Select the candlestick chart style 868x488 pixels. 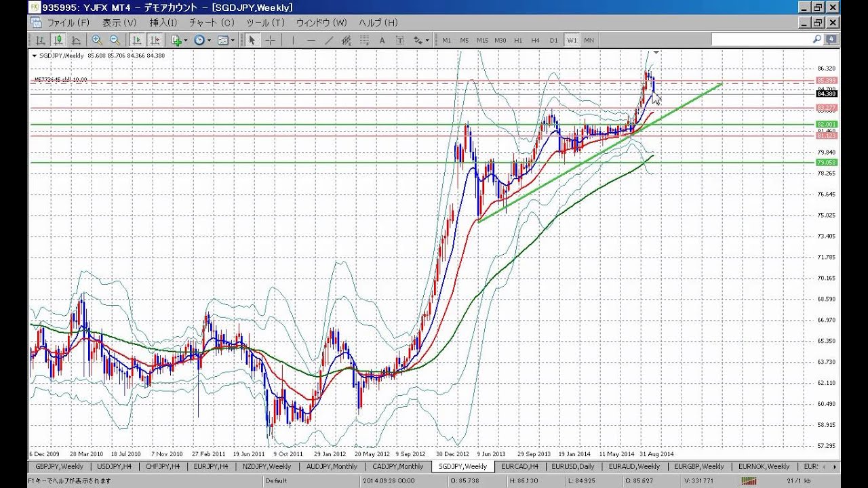pyautogui.click(x=59, y=40)
